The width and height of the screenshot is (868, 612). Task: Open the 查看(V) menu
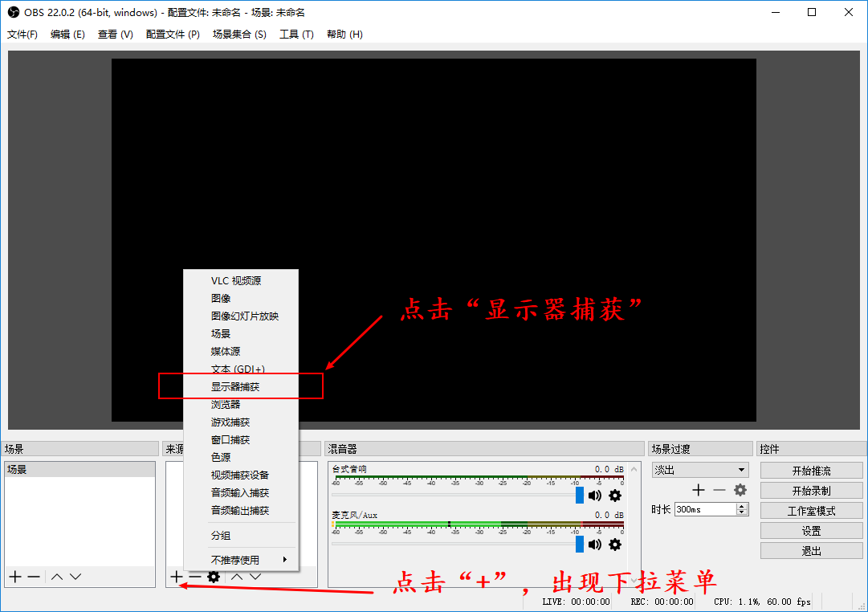click(115, 35)
